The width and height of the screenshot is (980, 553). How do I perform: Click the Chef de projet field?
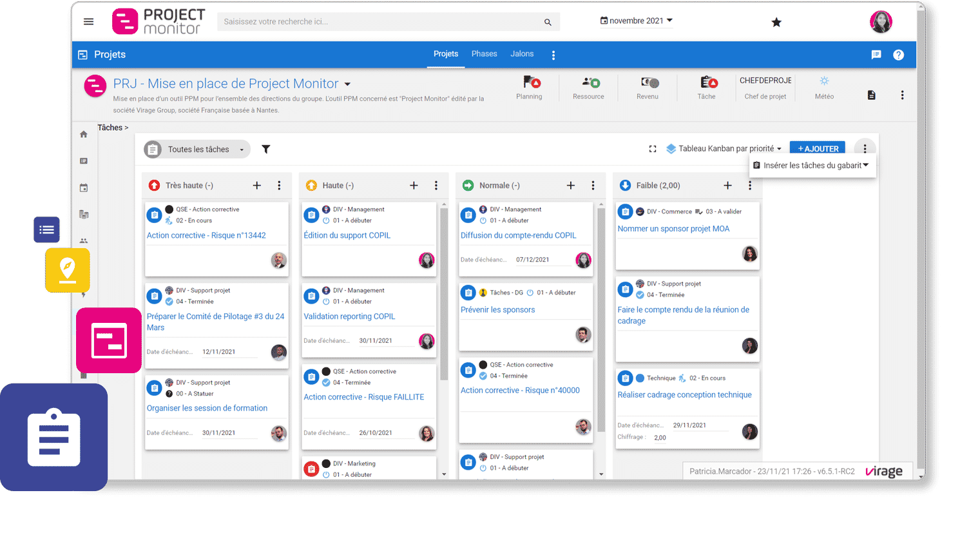[x=765, y=88]
